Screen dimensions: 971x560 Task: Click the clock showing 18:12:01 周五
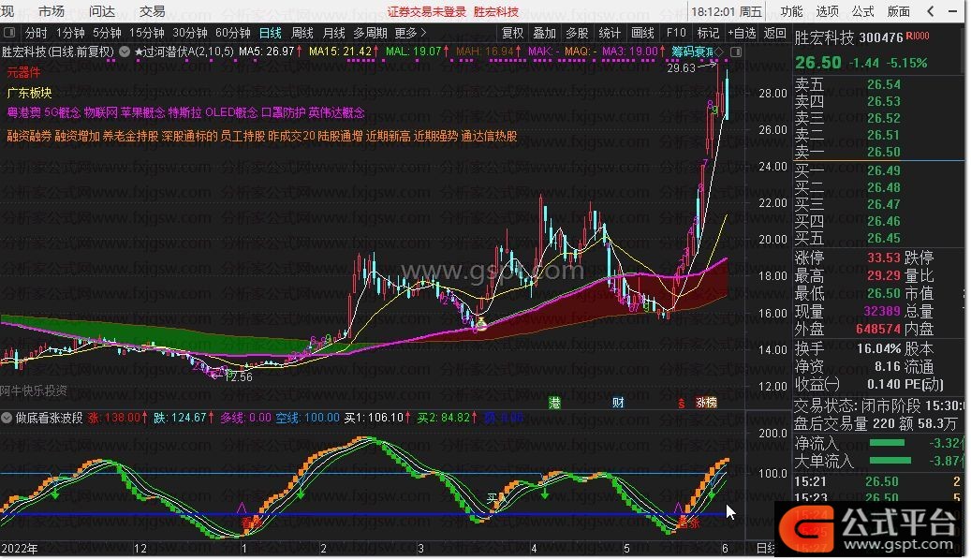point(727,12)
